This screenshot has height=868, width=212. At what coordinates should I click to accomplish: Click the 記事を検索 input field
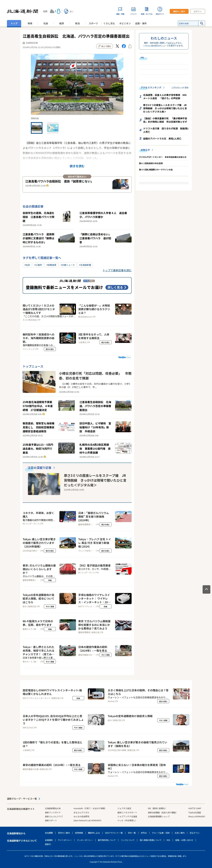[x=188, y=23]
